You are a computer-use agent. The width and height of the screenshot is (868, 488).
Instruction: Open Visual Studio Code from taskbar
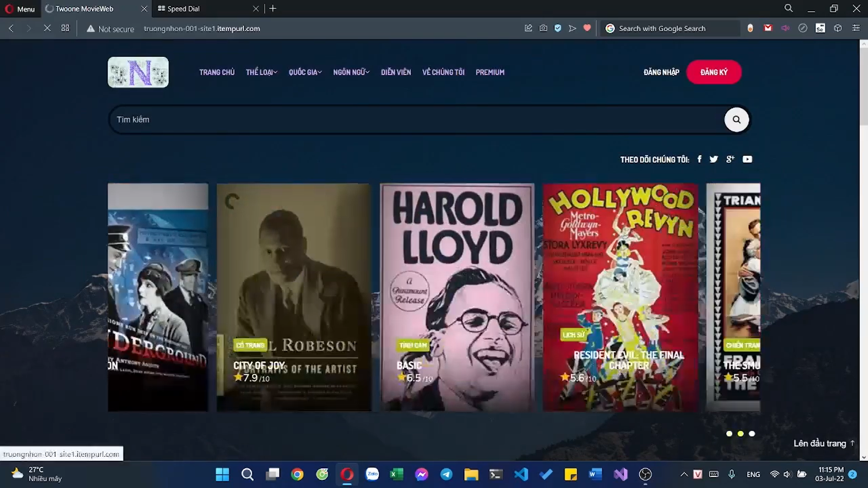tap(521, 474)
